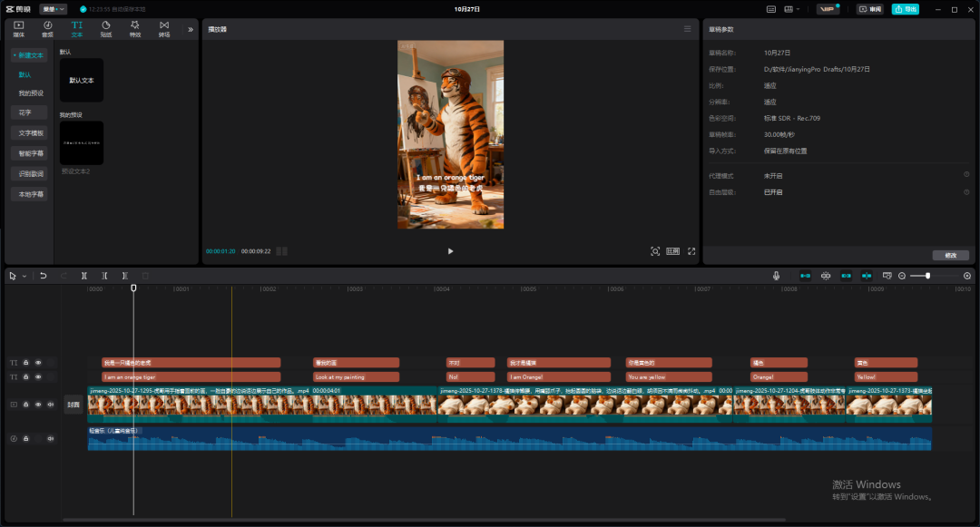The height and width of the screenshot is (527, 980).
Task: Enter fullscreen preview in the player
Action: [691, 251]
